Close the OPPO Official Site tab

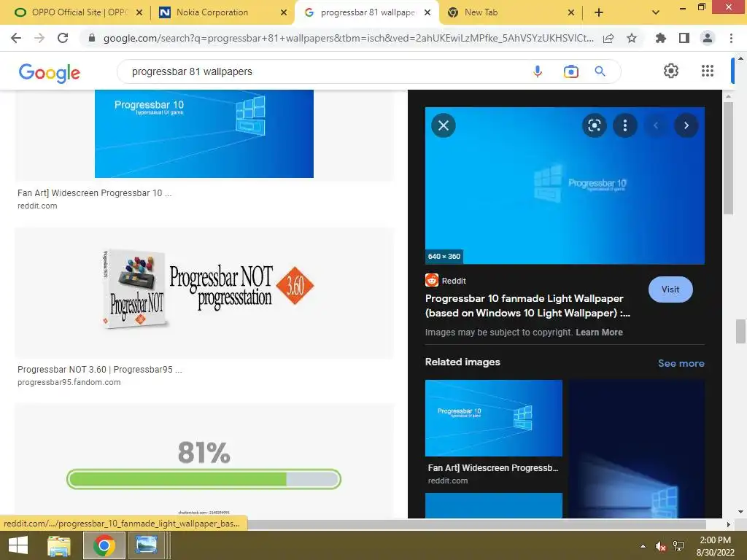coord(139,13)
